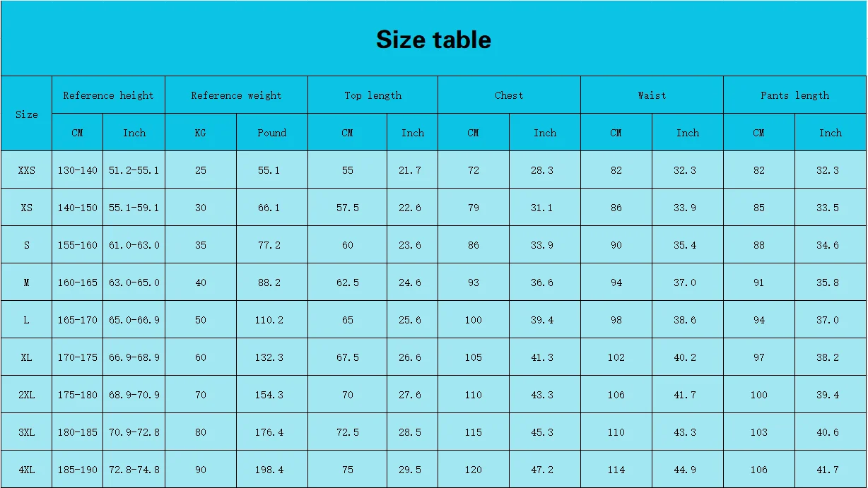Select top length cell "72.5" for 3XL

[x=348, y=432]
